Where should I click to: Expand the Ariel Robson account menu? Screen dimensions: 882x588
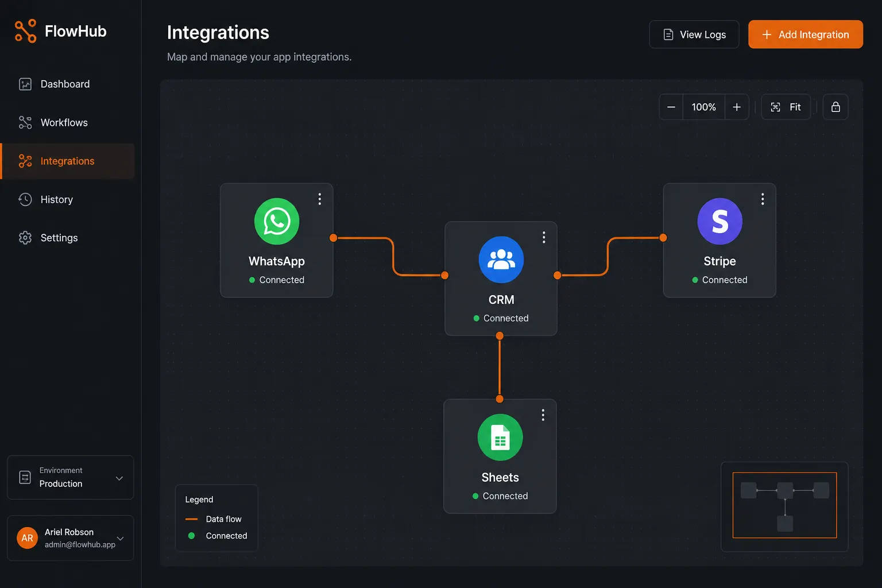point(70,538)
